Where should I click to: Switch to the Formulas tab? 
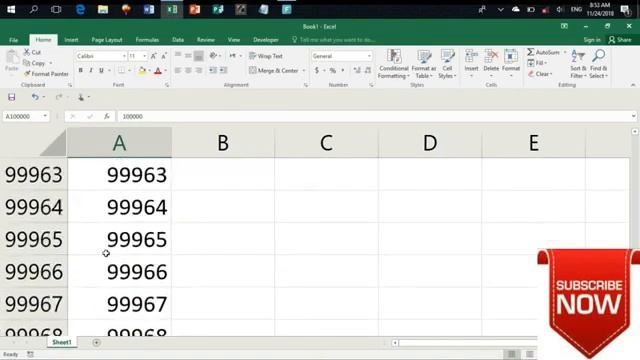pos(147,40)
